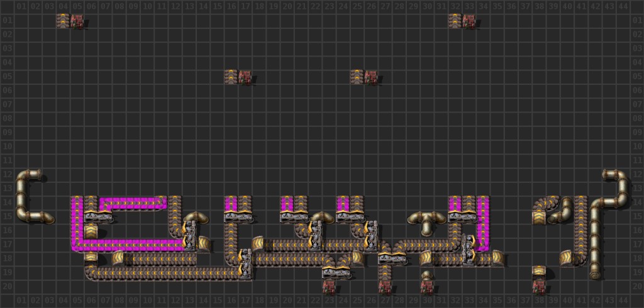Select the splitter at columns 23-24 row 19

[x=336, y=273]
